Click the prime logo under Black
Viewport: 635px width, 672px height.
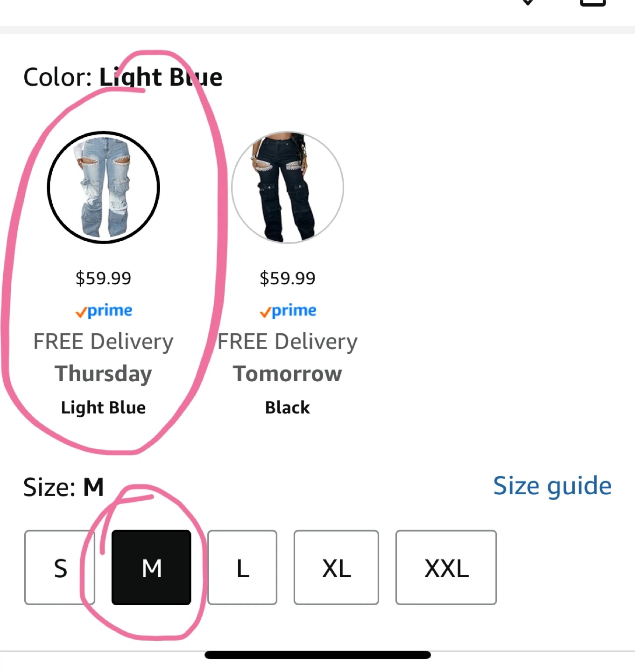click(x=288, y=311)
